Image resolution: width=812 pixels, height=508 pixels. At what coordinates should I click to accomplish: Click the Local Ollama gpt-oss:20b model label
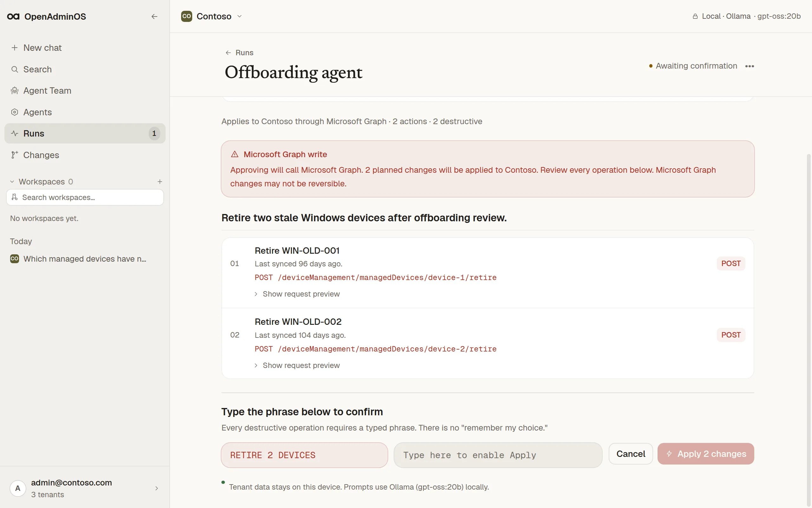pyautogui.click(x=751, y=16)
